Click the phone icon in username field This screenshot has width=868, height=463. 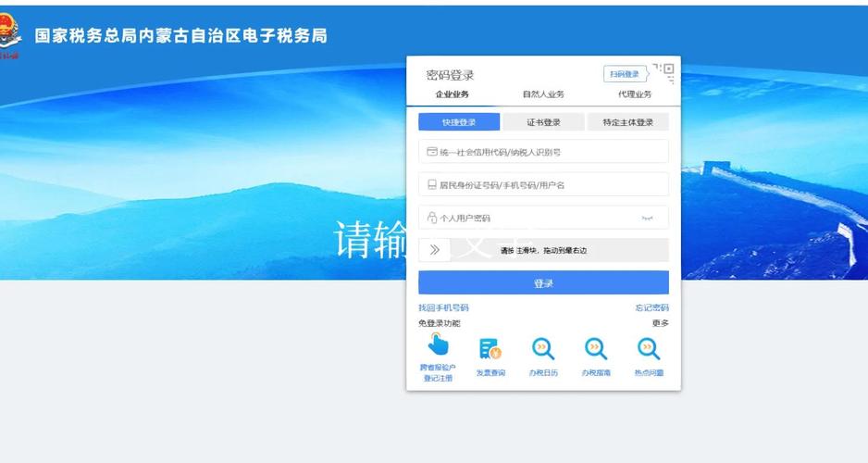(432, 184)
